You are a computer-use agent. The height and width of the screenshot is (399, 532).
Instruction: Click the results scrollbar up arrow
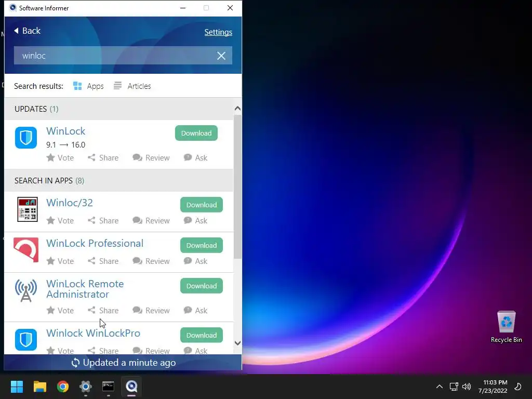(x=237, y=109)
